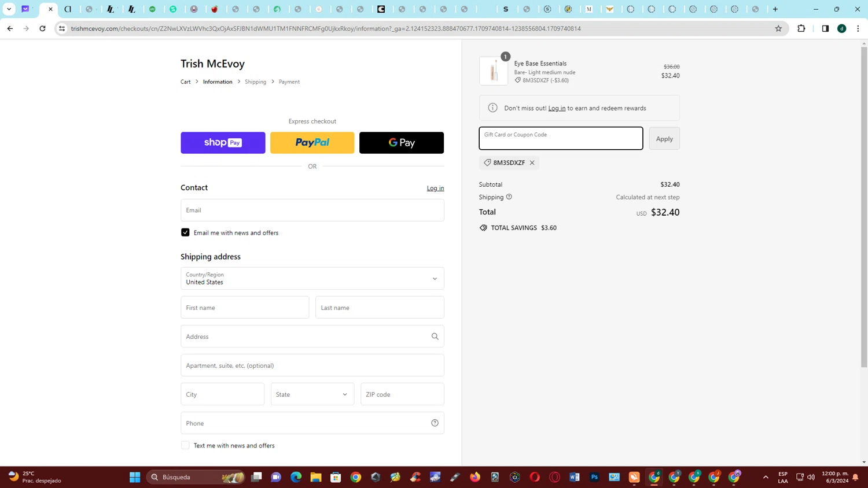Open Chrome three-dot menu
The image size is (868, 488).
coord(858,28)
